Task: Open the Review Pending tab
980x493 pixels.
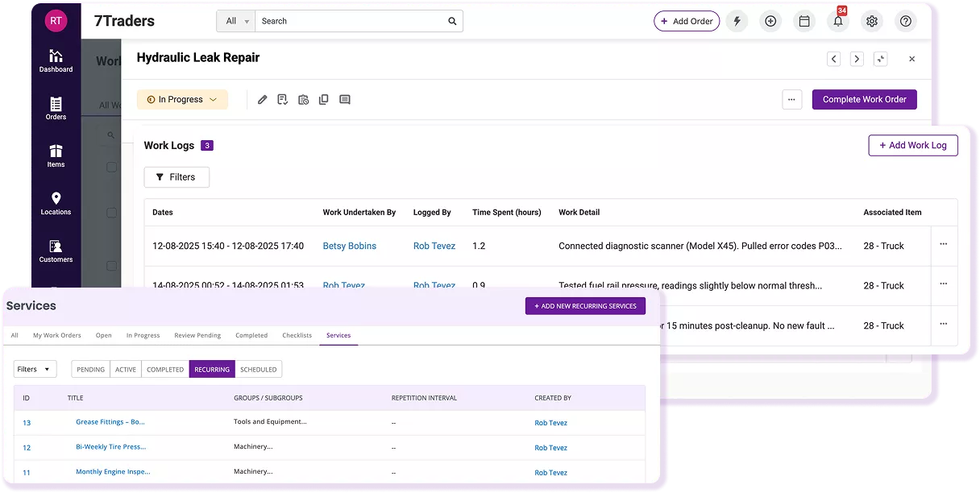Action: (x=197, y=335)
